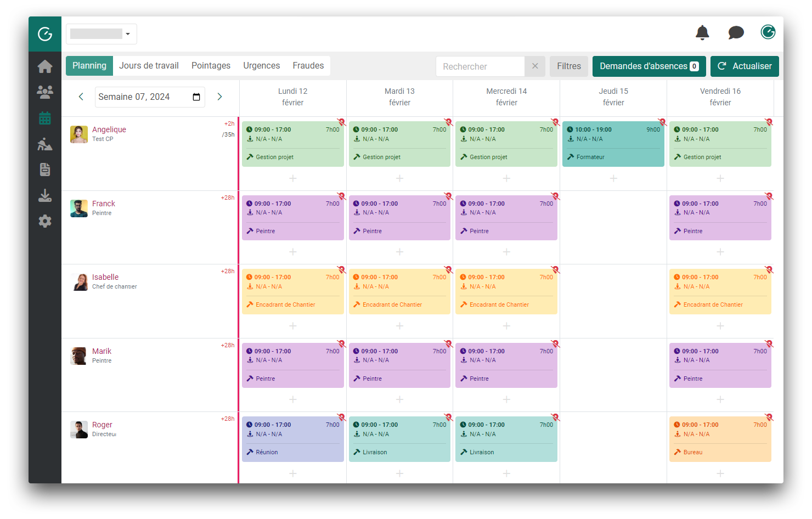Go to previous week with left chevron

(x=81, y=97)
